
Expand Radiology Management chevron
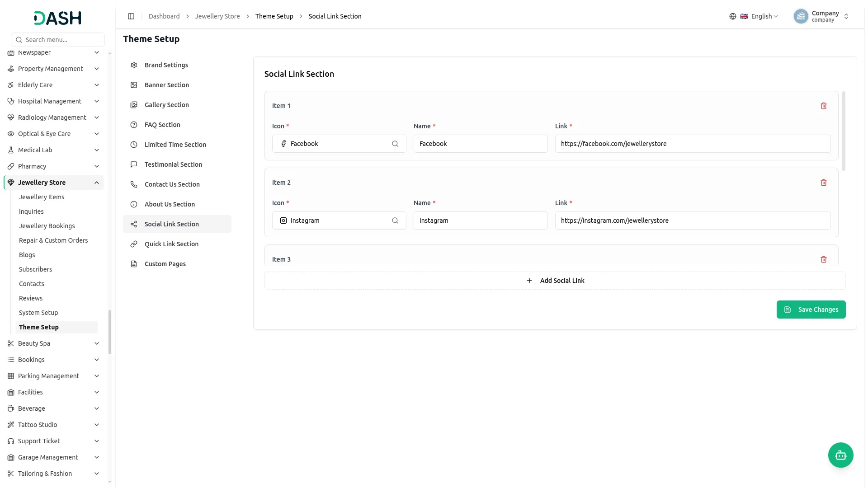pos(97,117)
